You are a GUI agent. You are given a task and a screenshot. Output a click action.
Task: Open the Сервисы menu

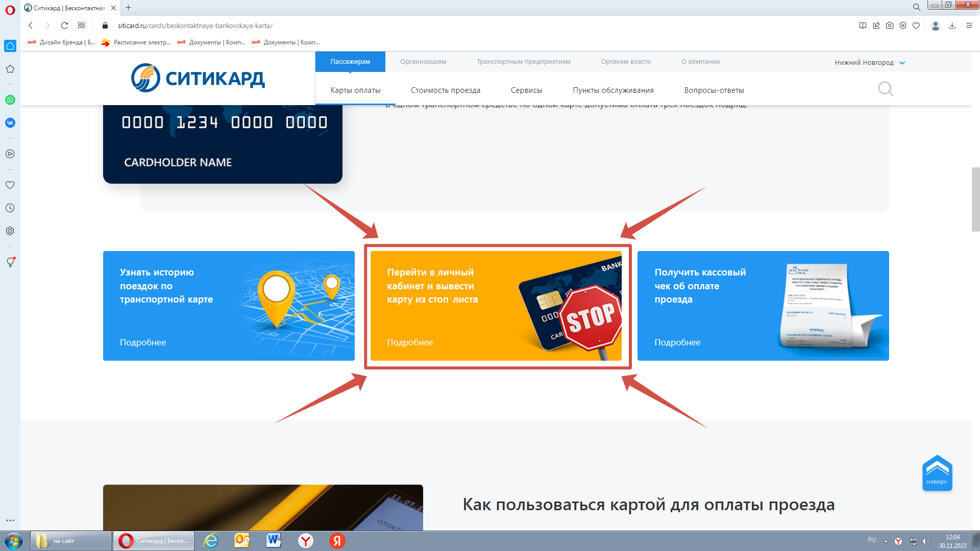(x=526, y=90)
